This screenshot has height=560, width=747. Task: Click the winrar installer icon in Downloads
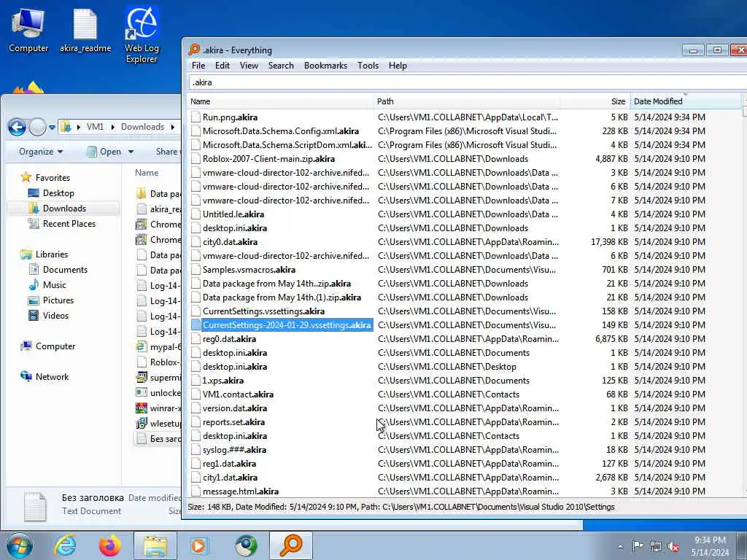(x=141, y=408)
